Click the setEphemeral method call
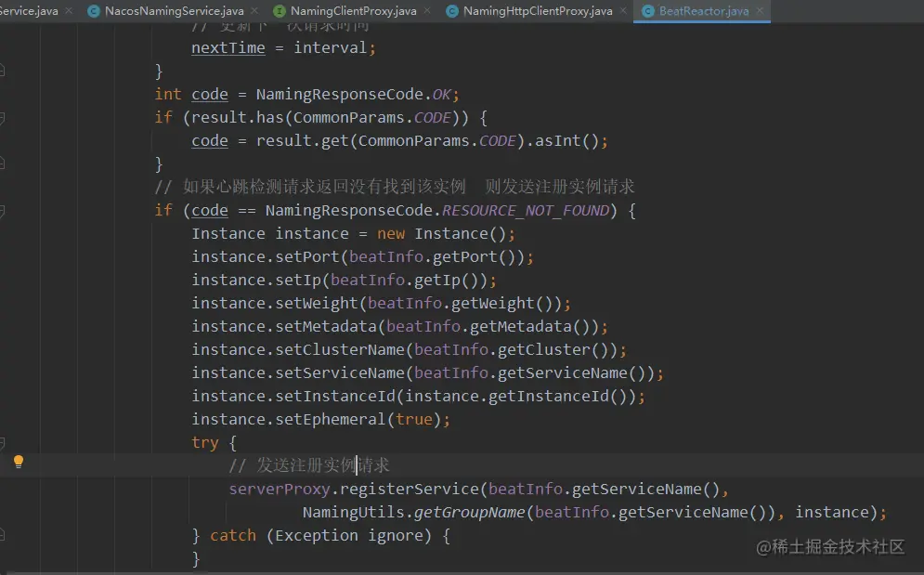The width and height of the screenshot is (924, 575). (330, 419)
